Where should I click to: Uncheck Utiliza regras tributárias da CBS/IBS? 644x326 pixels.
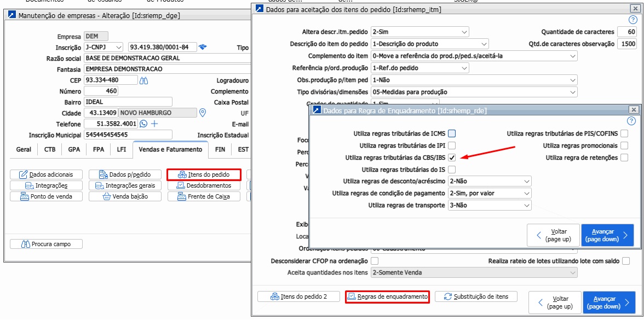tap(452, 158)
